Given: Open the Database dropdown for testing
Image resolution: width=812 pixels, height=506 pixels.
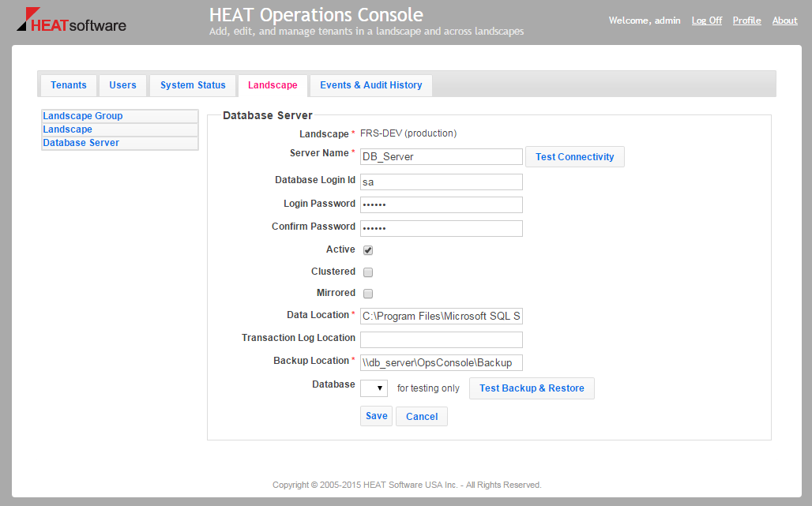Looking at the screenshot, I should (x=374, y=388).
